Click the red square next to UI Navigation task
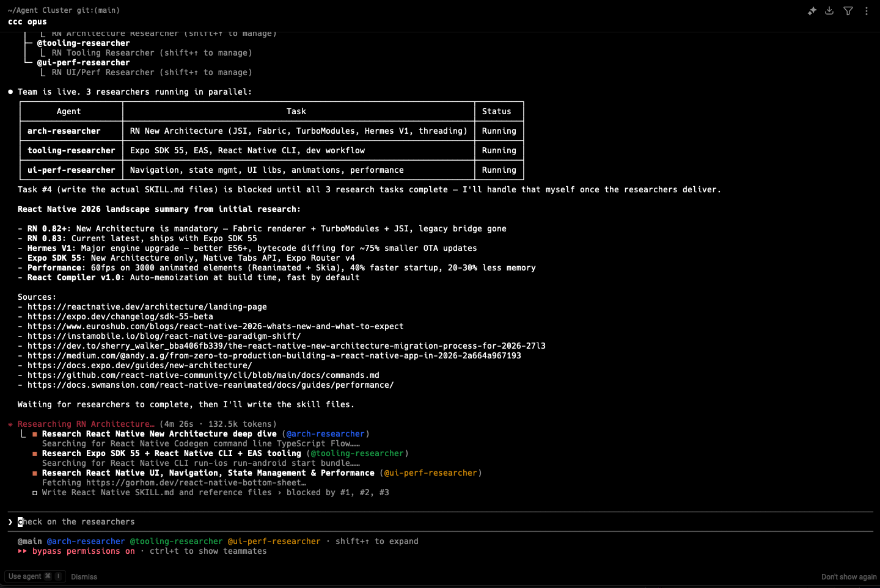Screen dimensions: 880x588 [35, 473]
